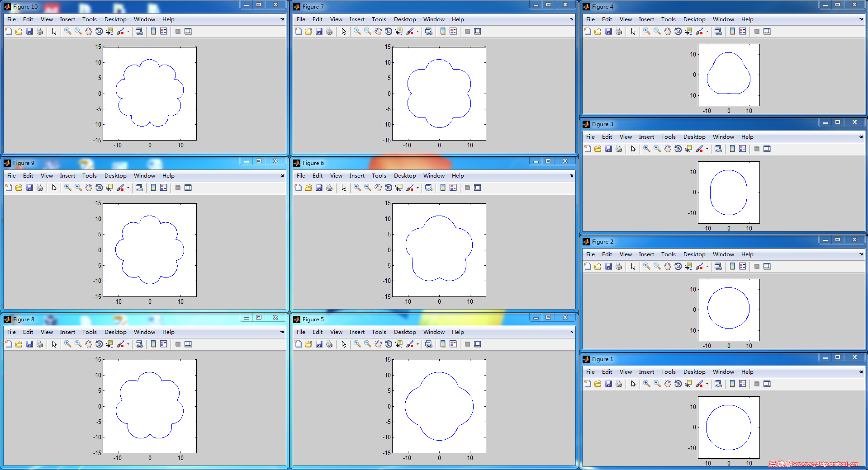The height and width of the screenshot is (470, 868).
Task: Print figure icon in Figure 6
Action: click(x=329, y=188)
